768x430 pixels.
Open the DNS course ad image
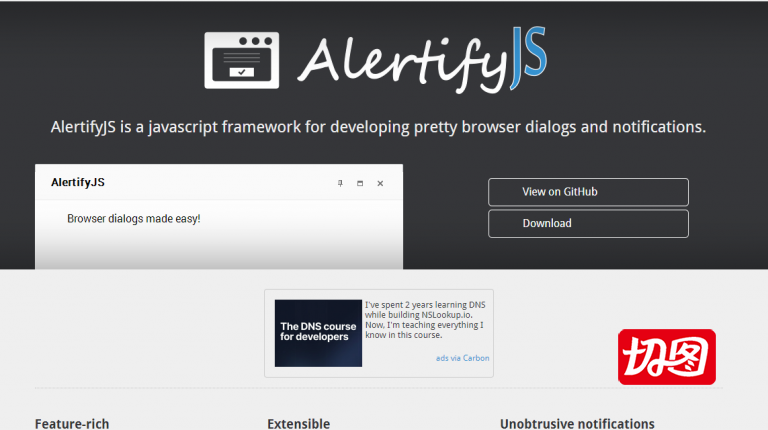pos(318,333)
